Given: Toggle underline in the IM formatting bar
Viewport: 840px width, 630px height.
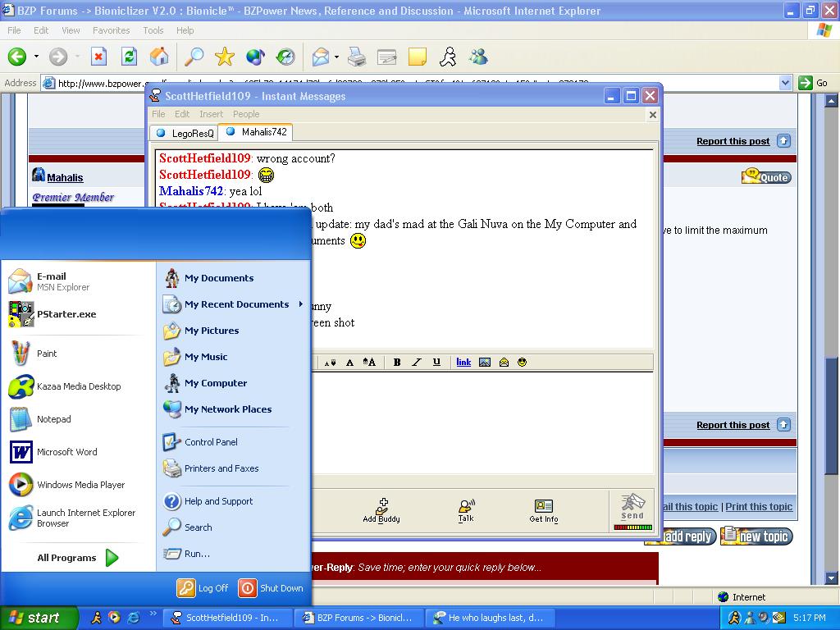Looking at the screenshot, I should tap(436, 362).
